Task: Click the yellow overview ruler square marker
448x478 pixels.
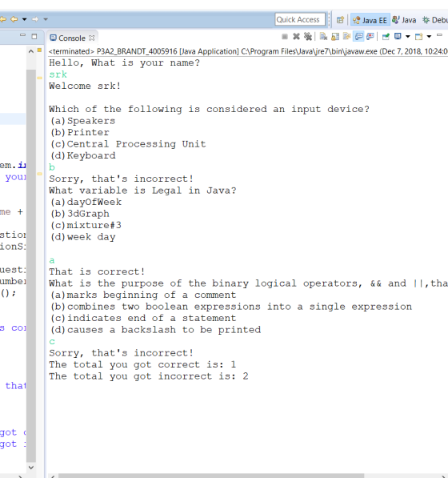Action: (x=39, y=50)
